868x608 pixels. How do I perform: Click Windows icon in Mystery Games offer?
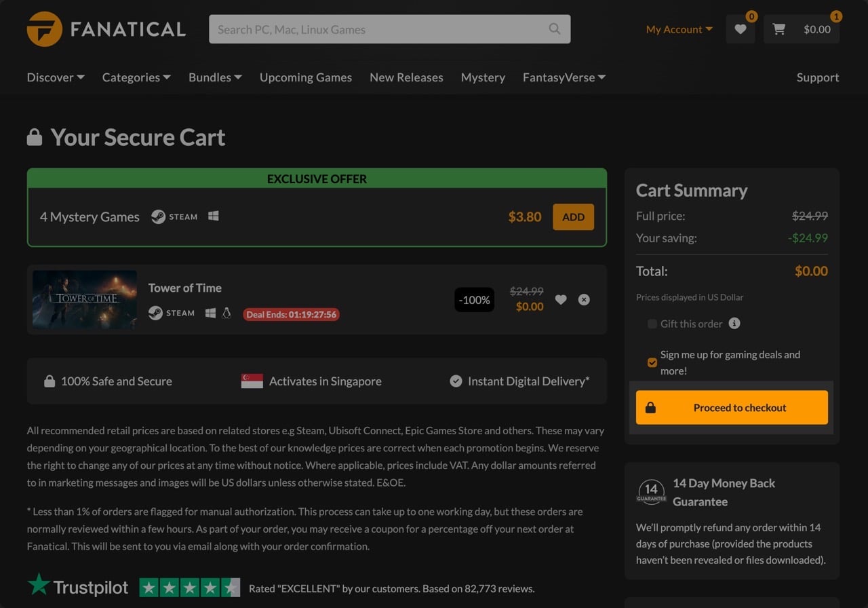click(x=214, y=216)
